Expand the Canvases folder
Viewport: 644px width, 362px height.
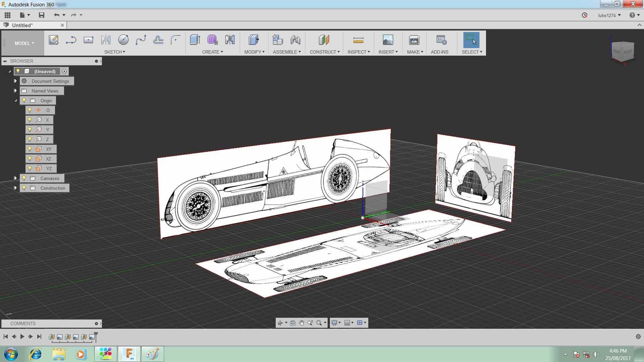point(15,178)
